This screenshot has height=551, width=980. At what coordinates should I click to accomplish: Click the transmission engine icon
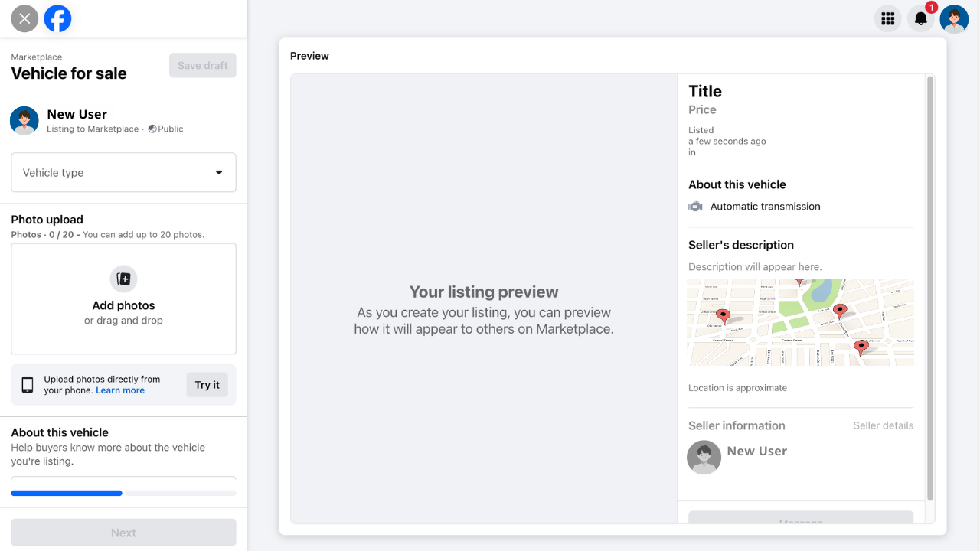click(x=695, y=206)
